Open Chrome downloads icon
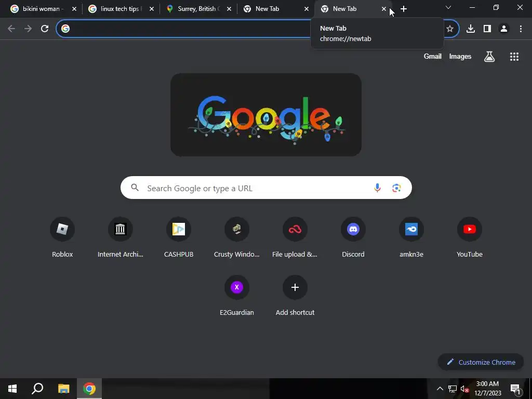The height and width of the screenshot is (399, 532). [470, 29]
